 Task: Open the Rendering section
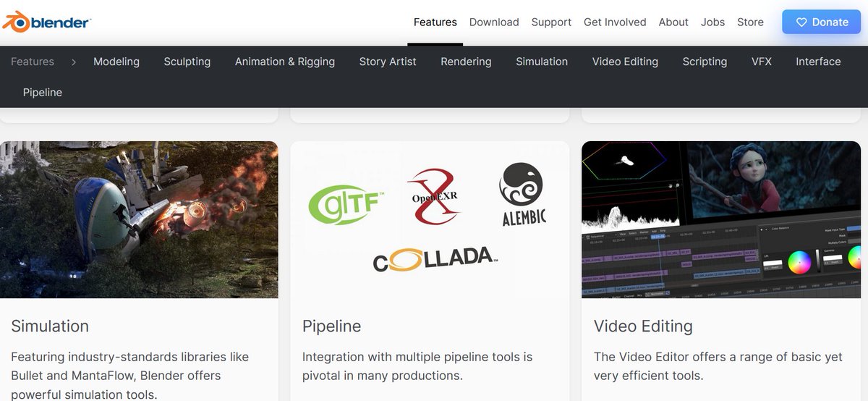click(x=466, y=62)
